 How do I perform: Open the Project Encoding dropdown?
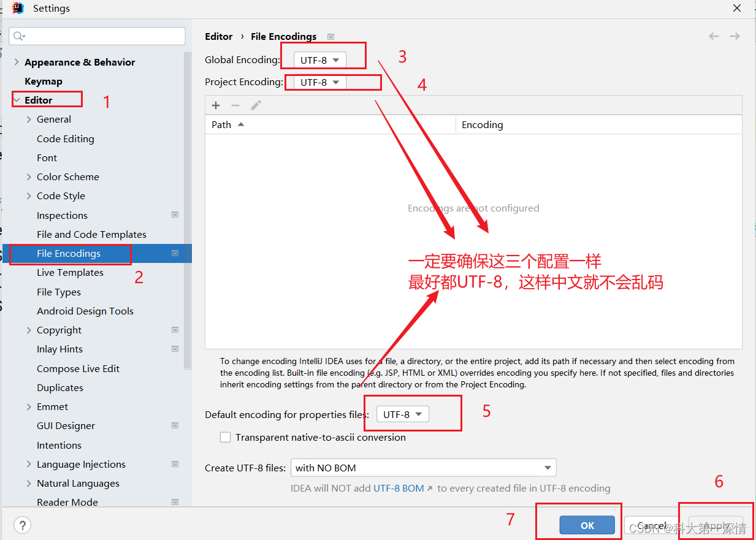tap(320, 82)
